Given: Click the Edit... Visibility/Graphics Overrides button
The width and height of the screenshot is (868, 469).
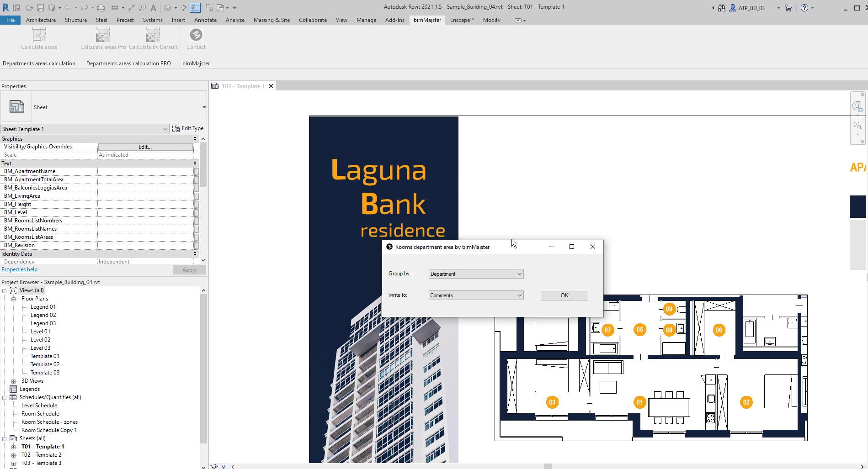Looking at the screenshot, I should tap(145, 147).
